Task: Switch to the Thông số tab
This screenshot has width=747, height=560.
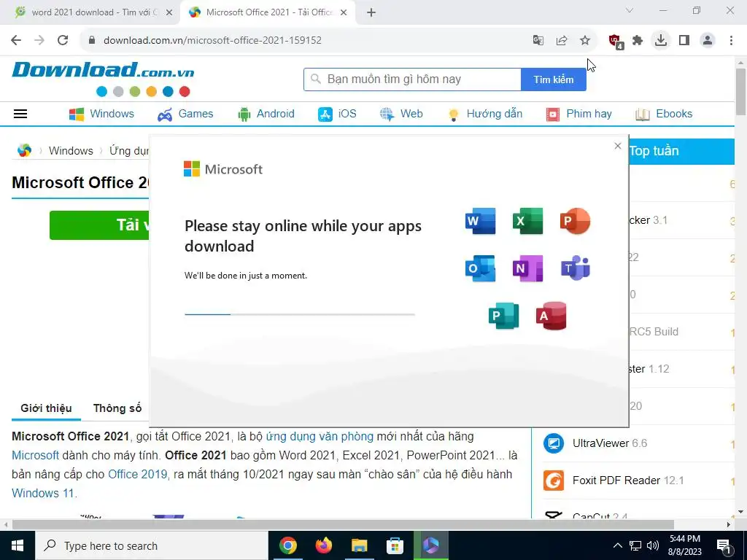Action: point(117,408)
